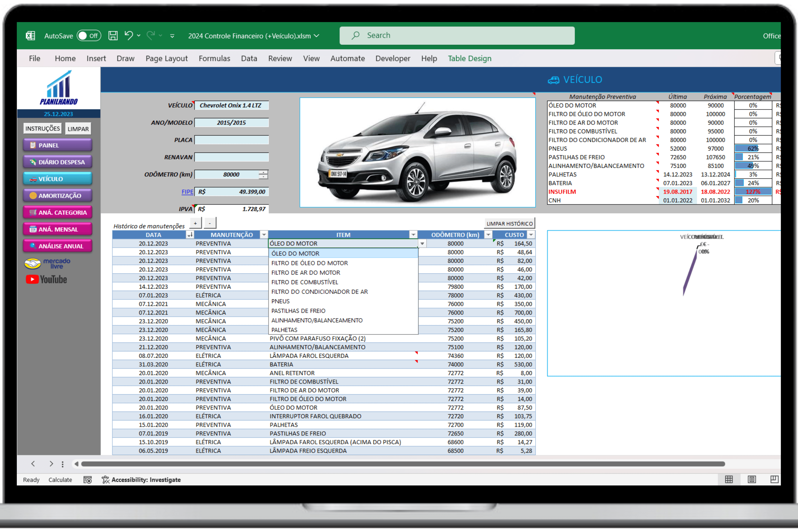Open the ODÔMETRO column filter
The width and height of the screenshot is (798, 532).
[x=488, y=235]
